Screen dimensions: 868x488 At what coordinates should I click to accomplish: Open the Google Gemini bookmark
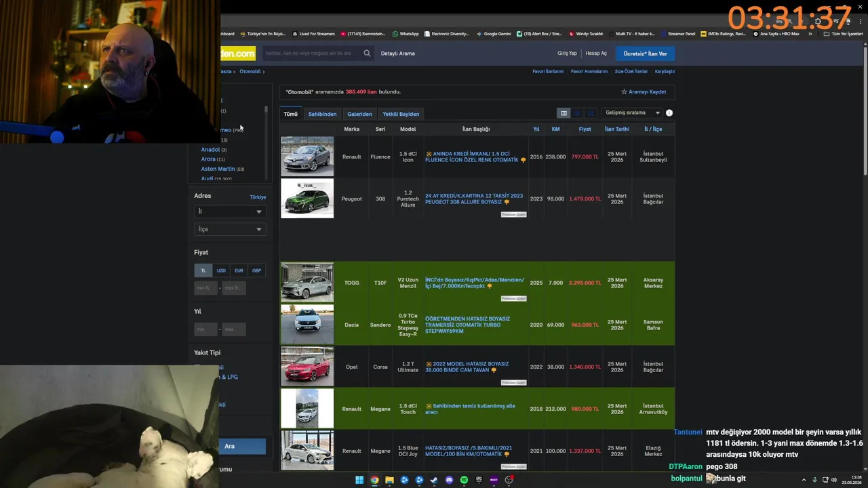494,34
